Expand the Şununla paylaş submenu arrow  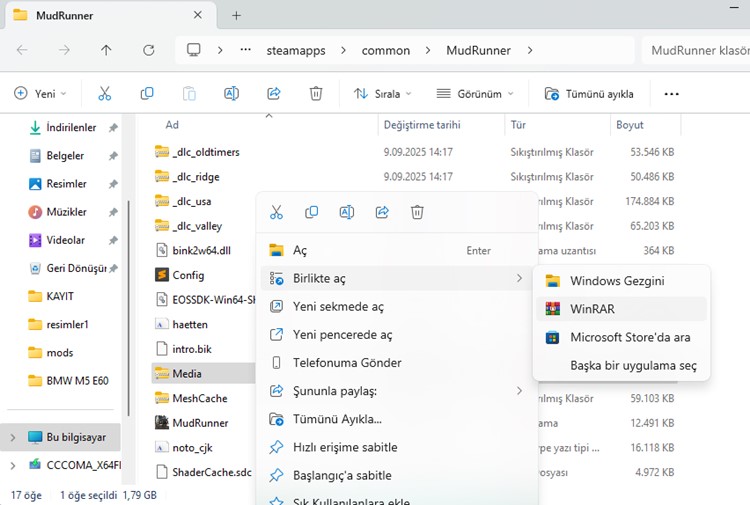(519, 391)
